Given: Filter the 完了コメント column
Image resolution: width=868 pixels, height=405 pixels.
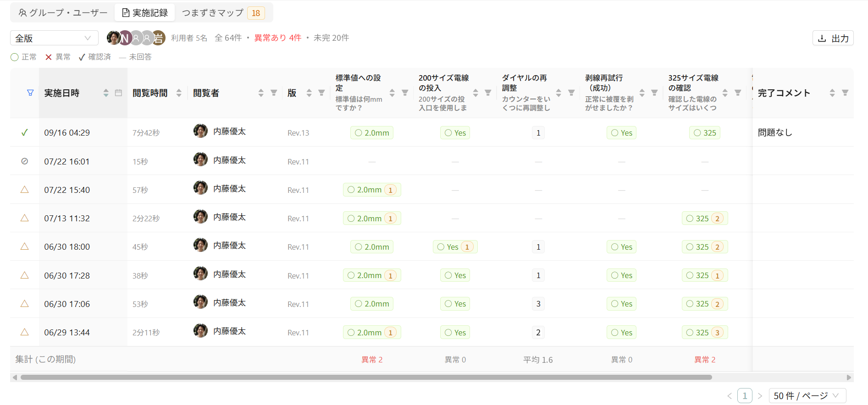Looking at the screenshot, I should point(845,93).
